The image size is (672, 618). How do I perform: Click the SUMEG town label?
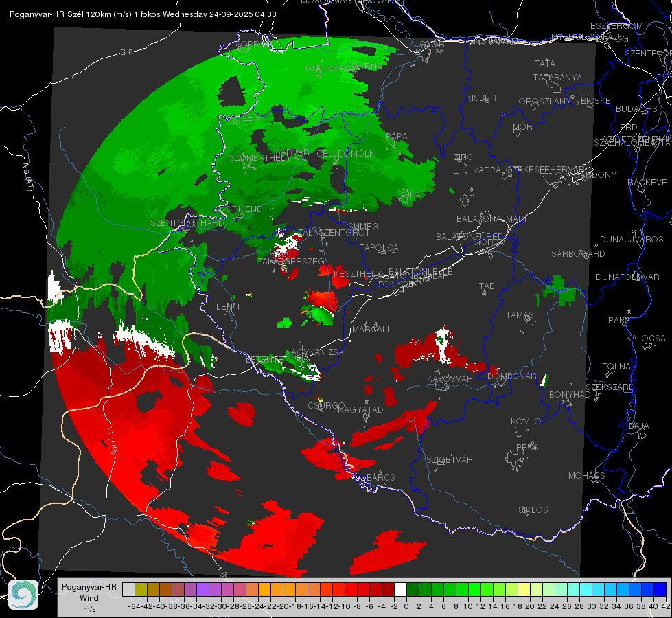(x=363, y=226)
